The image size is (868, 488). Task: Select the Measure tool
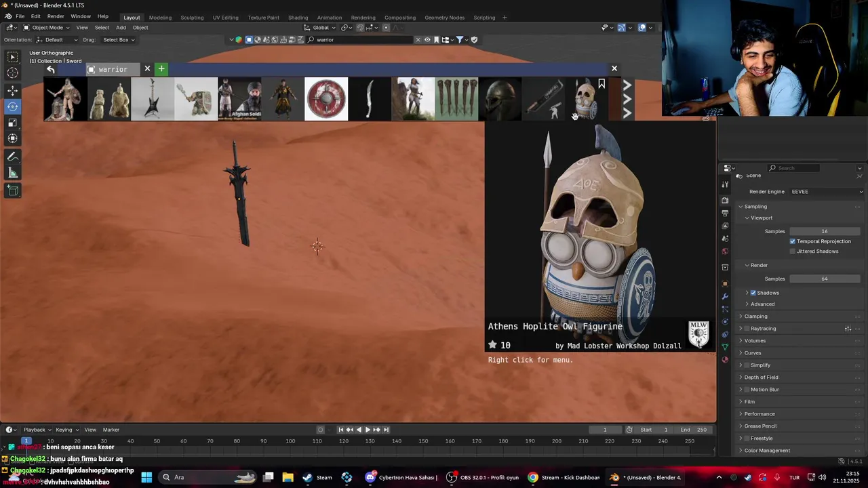13,173
